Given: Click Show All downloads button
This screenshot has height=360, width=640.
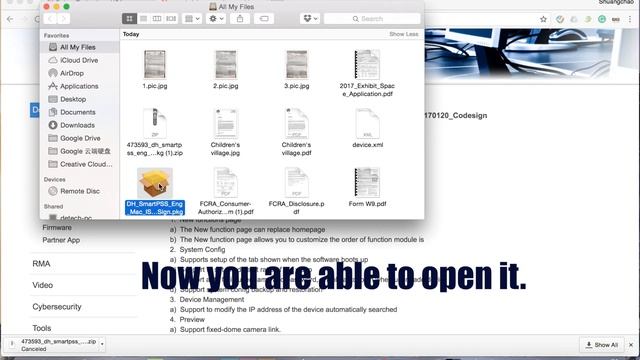Looking at the screenshot, I should click(x=602, y=345).
